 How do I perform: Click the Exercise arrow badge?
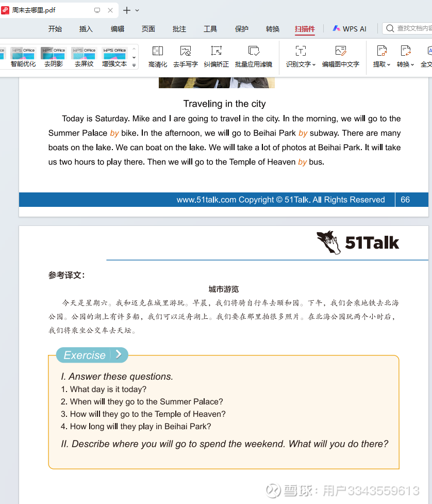(x=119, y=354)
